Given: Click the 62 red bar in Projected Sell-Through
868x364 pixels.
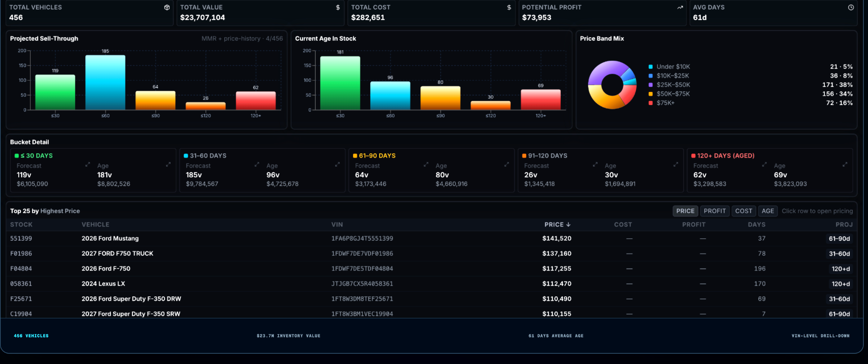Looking at the screenshot, I should pyautogui.click(x=256, y=101).
